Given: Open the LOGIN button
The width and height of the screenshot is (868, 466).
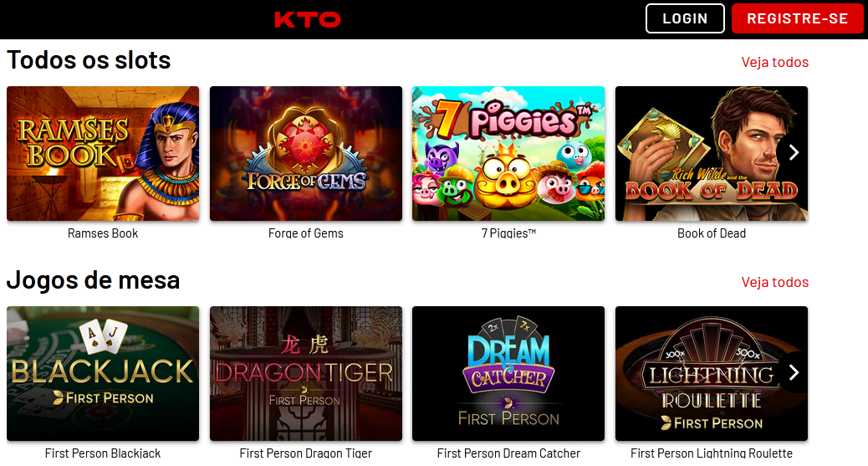Looking at the screenshot, I should pyautogui.click(x=685, y=18).
